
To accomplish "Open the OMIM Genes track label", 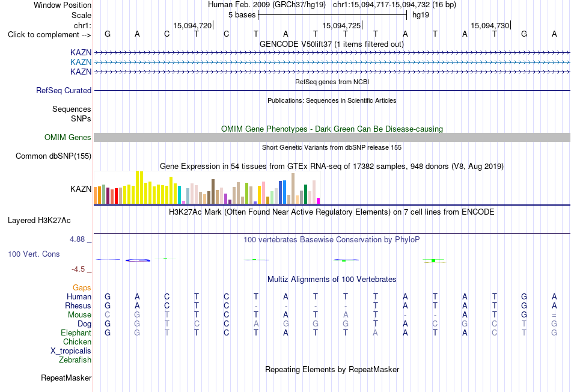I will point(68,137).
